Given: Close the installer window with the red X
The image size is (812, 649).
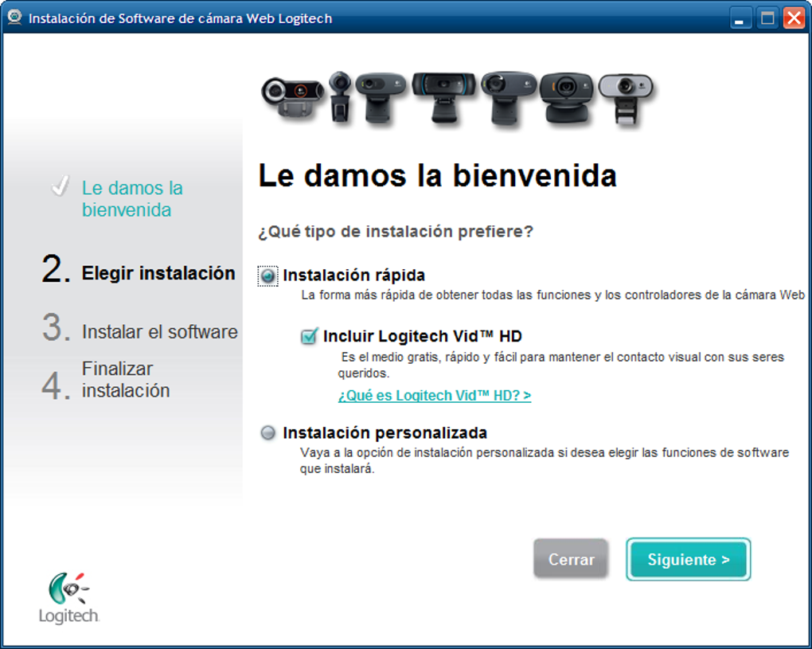Looking at the screenshot, I should (x=794, y=18).
